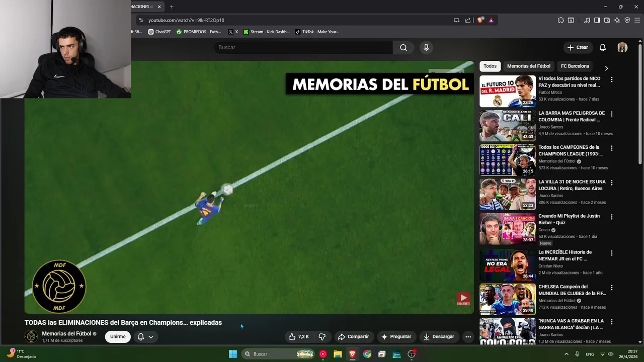Open the X bookmark
Viewport: 644px width, 362px height.
pyautogui.click(x=233, y=32)
